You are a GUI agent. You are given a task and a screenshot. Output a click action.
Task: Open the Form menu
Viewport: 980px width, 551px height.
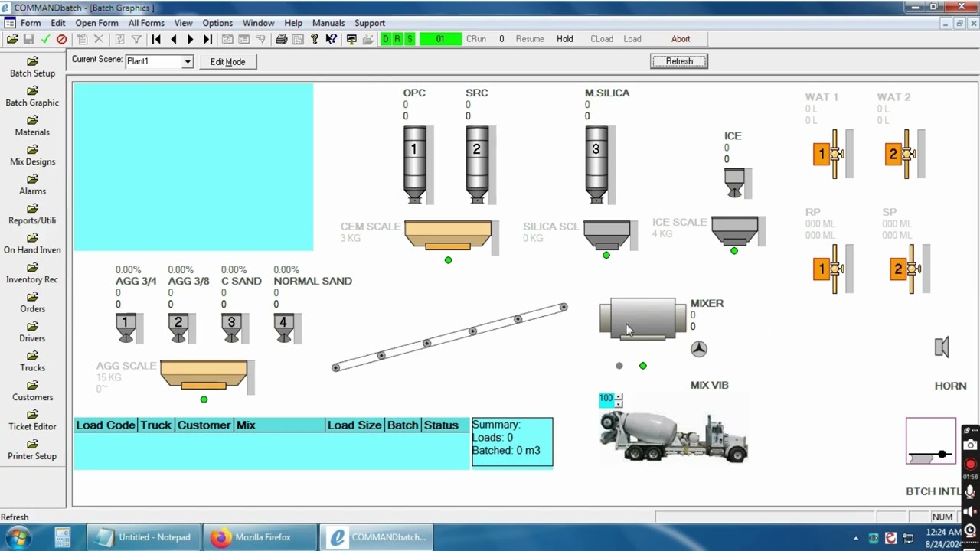(31, 23)
